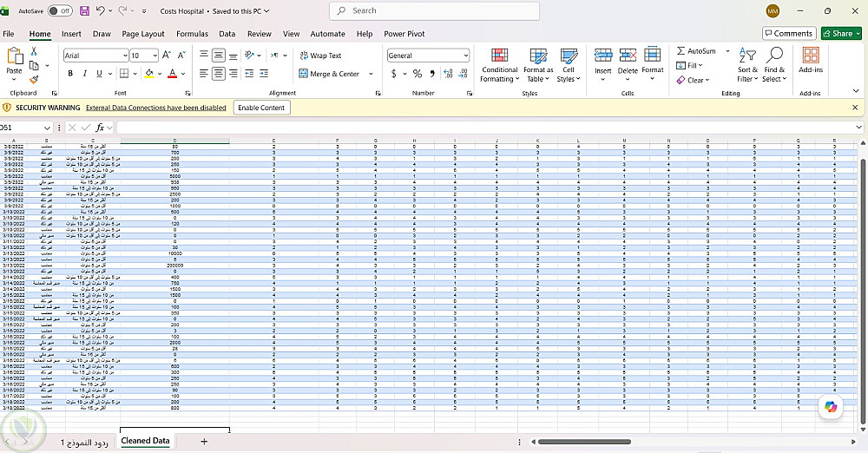The height and width of the screenshot is (453, 868).
Task: Switch to the Cleaned Data sheet tab
Action: click(145, 441)
